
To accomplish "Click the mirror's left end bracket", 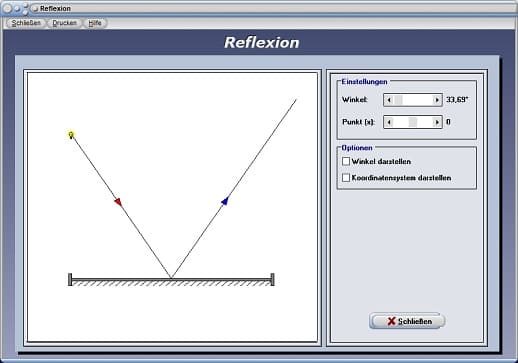I will pos(70,279).
